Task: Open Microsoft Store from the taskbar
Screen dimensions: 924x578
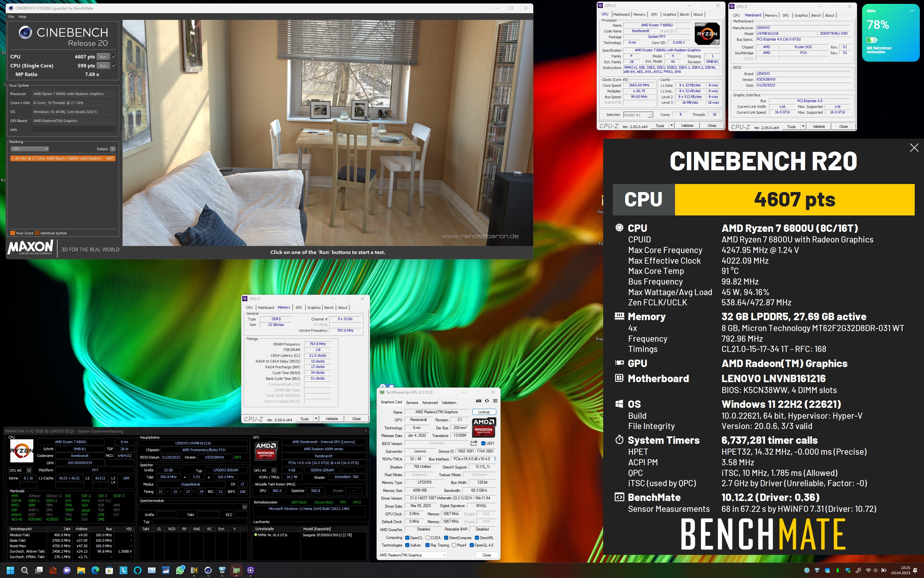Action: pos(109,570)
